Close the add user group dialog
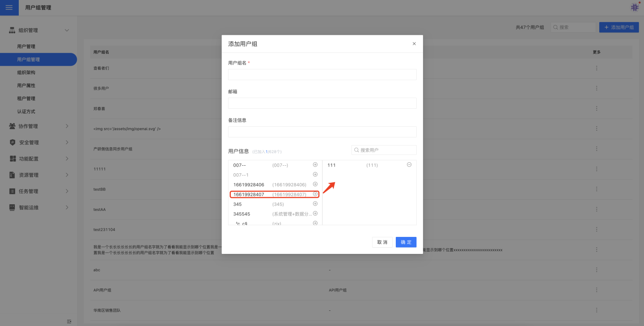The height and width of the screenshot is (326, 644). [x=414, y=44]
